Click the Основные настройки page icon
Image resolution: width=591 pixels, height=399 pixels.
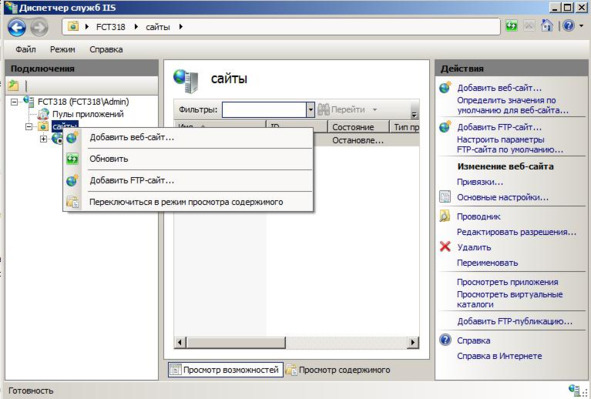(x=445, y=197)
